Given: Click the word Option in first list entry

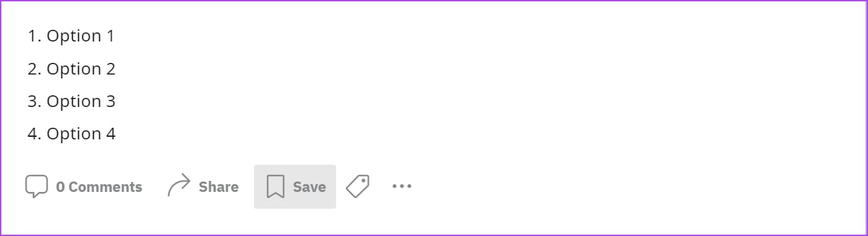Looking at the screenshot, I should coord(74,37).
